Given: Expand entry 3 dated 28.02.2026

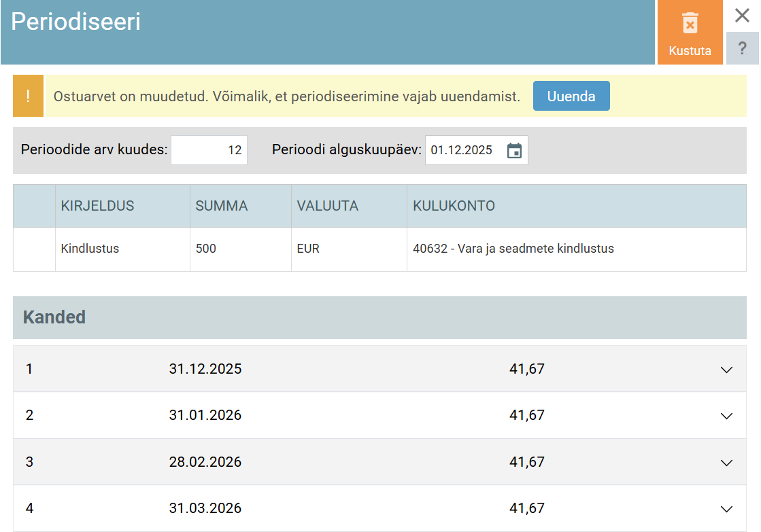Looking at the screenshot, I should [x=726, y=462].
